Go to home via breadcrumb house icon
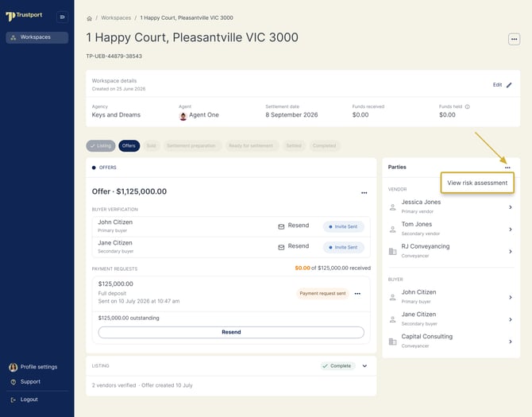This screenshot has width=532, height=417. coord(89,18)
